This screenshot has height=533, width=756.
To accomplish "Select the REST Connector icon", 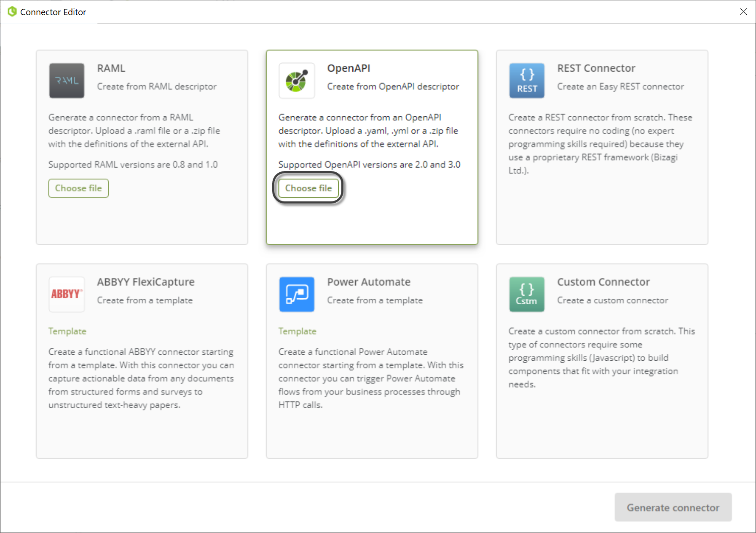I will [527, 80].
